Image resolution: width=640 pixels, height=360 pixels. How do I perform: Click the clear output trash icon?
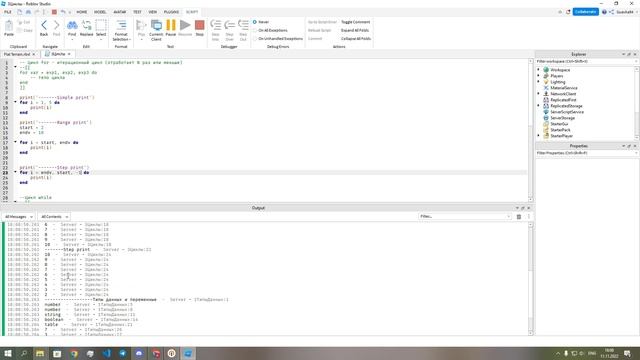tap(519, 217)
